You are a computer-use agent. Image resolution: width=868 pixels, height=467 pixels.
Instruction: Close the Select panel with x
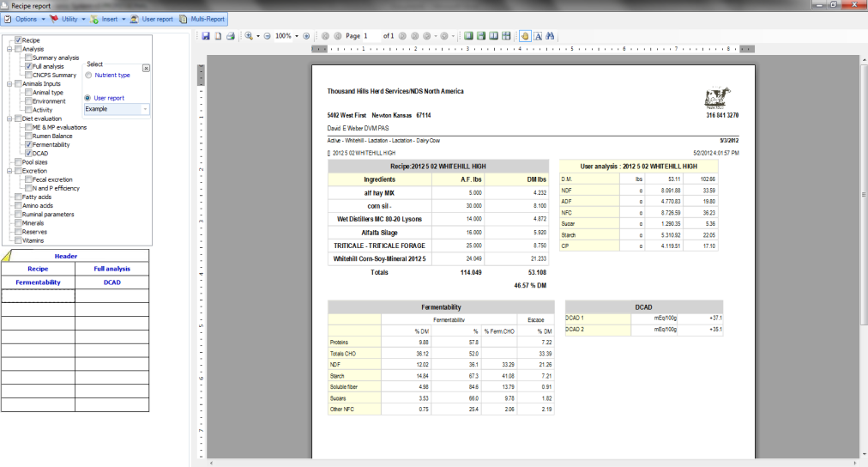pos(146,68)
